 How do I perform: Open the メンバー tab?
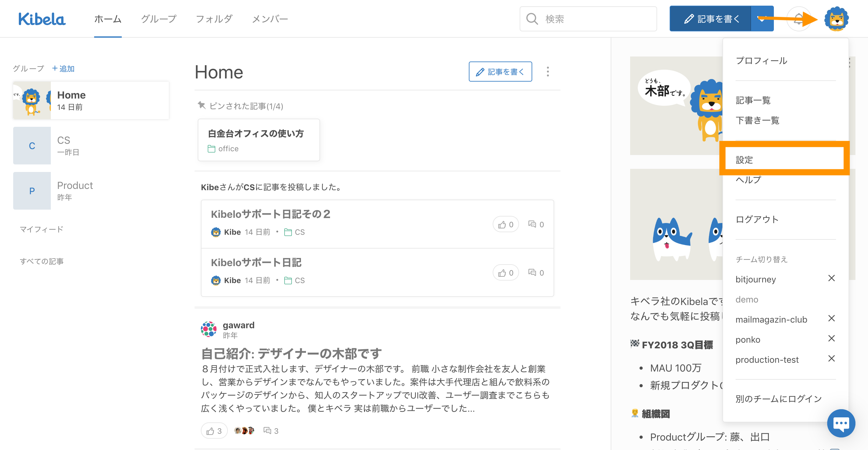point(270,19)
